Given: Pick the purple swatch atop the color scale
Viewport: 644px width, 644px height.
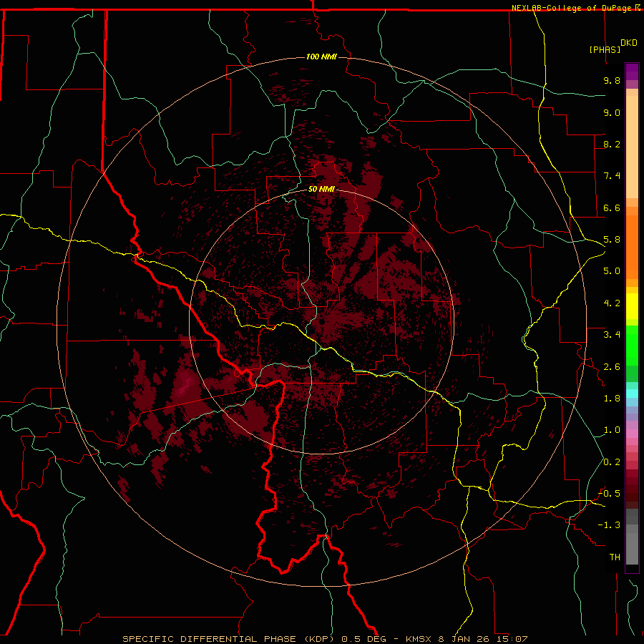Looking at the screenshot, I should [632, 72].
